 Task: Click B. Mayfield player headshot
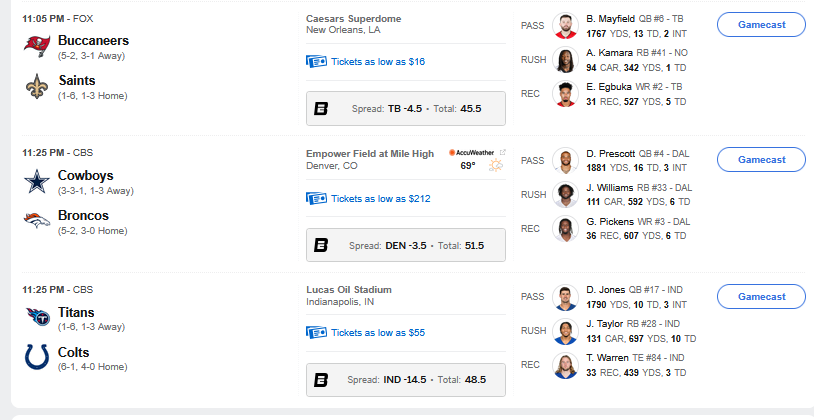point(566,24)
